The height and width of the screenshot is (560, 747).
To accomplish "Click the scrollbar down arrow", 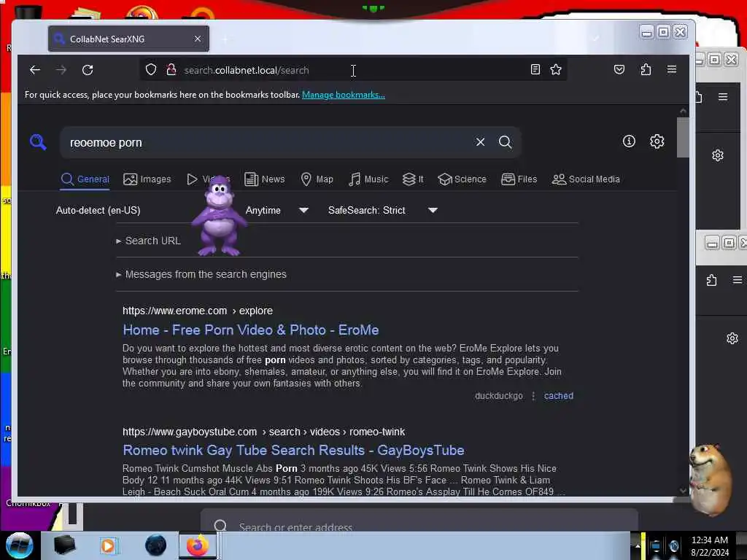I will [683, 490].
